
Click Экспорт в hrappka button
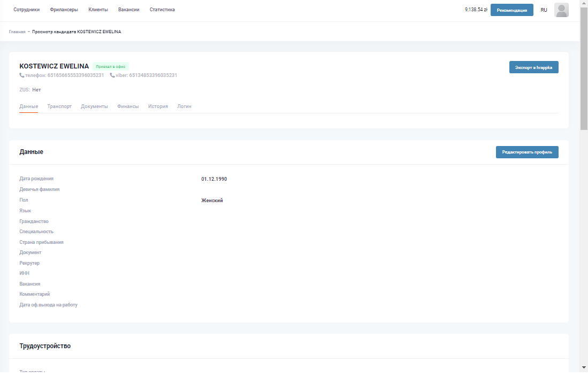click(533, 67)
